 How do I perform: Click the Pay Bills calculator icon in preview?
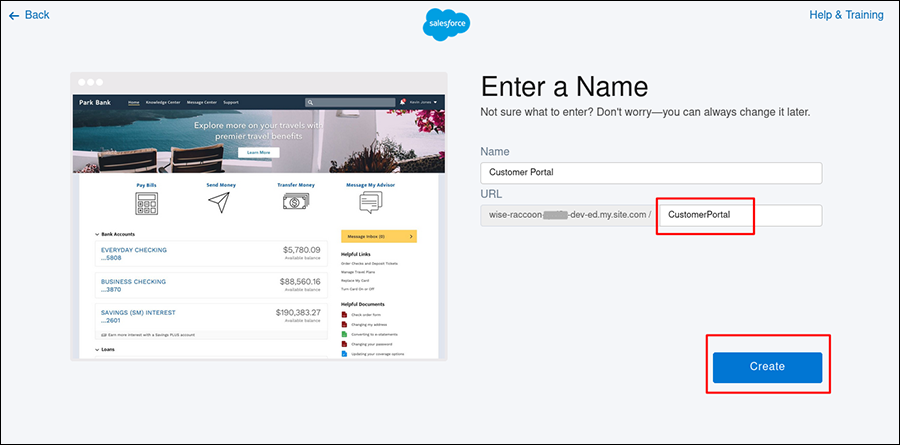(146, 203)
